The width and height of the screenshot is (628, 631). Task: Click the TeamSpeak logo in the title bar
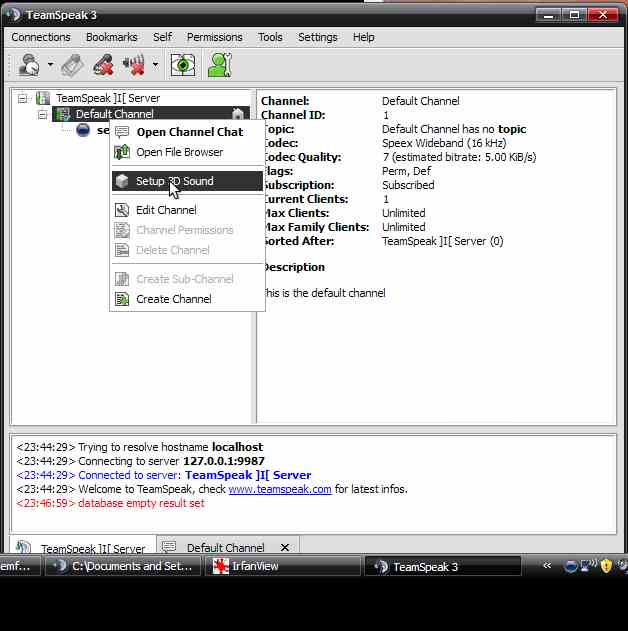[x=14, y=15]
